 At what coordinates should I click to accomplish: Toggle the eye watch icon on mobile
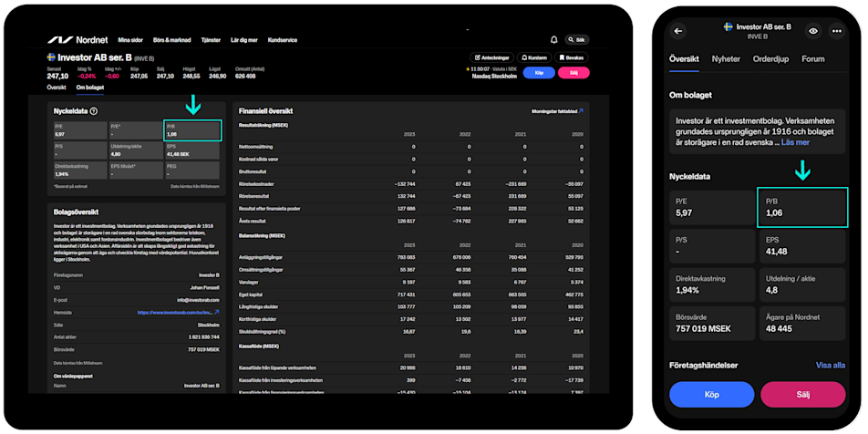tap(812, 30)
